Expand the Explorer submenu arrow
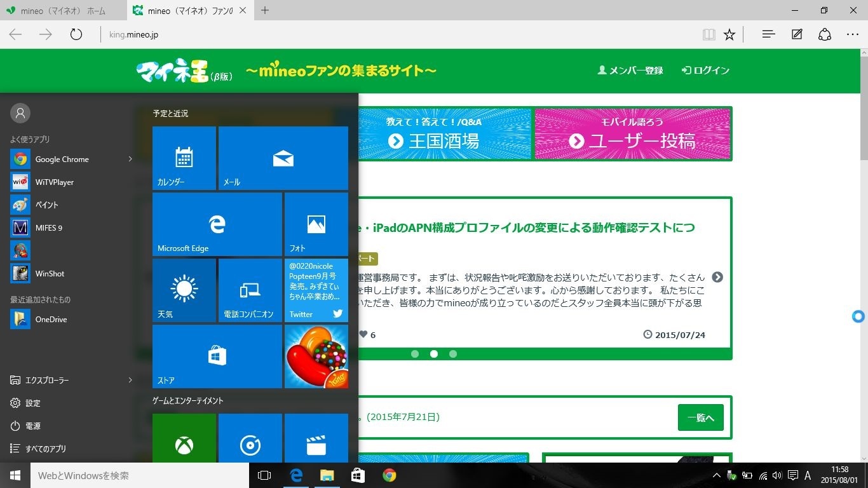Image resolution: width=868 pixels, height=488 pixels. click(130, 380)
